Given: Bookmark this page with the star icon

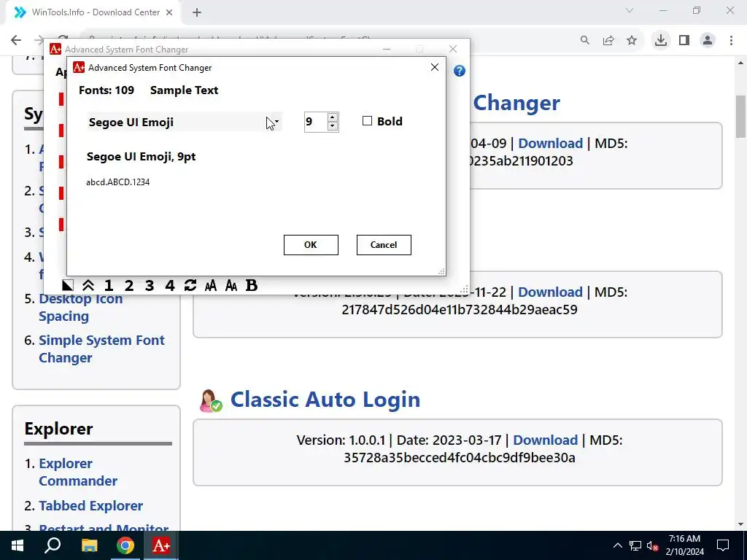Looking at the screenshot, I should click(632, 40).
